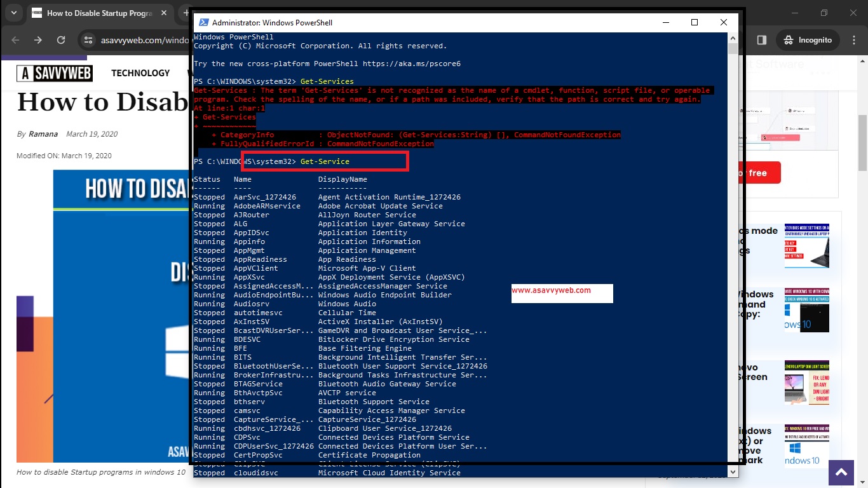The height and width of the screenshot is (488, 868).
Task: Click the asavvyweb.com address bar
Action: coord(143,40)
